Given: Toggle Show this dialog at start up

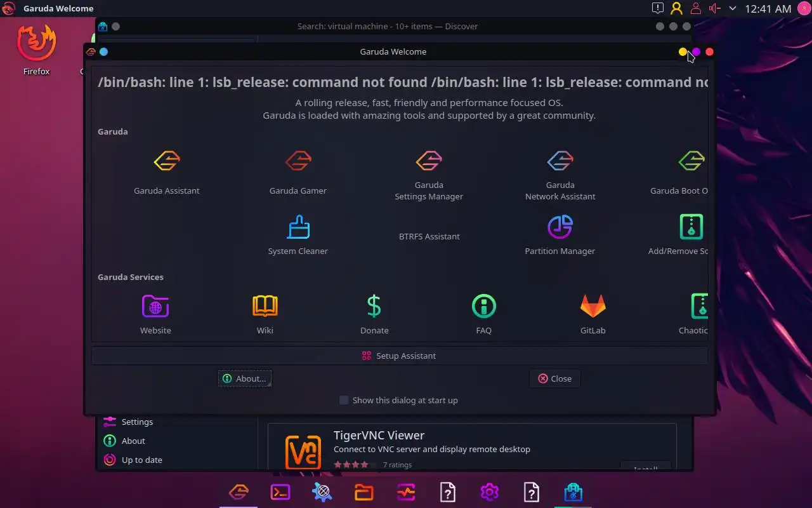Looking at the screenshot, I should tap(398, 400).
